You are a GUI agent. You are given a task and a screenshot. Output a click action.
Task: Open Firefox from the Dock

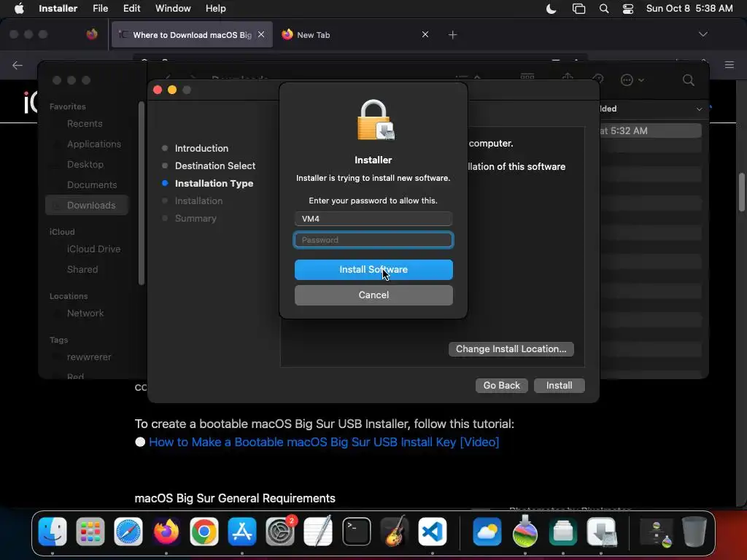click(x=166, y=532)
